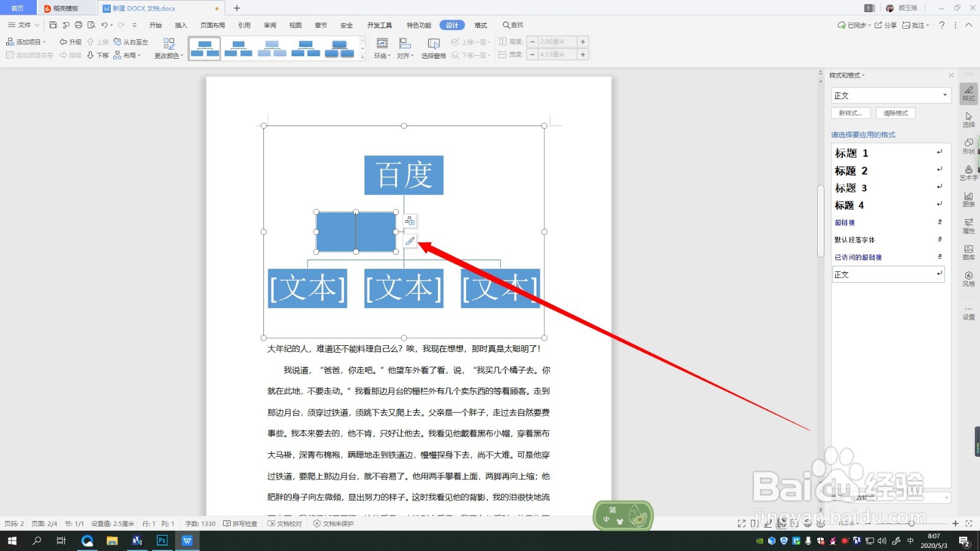Image resolution: width=980 pixels, height=551 pixels.
Task: Click the Print Preview icon
Action: point(91,25)
